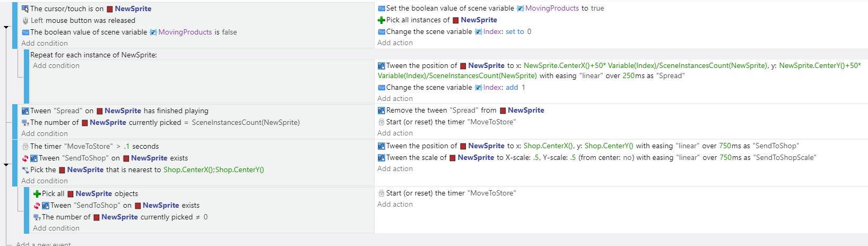The width and height of the screenshot is (868, 246).
Task: Select 'Repeat for each instance of NewSprite:' header
Action: click(x=94, y=55)
